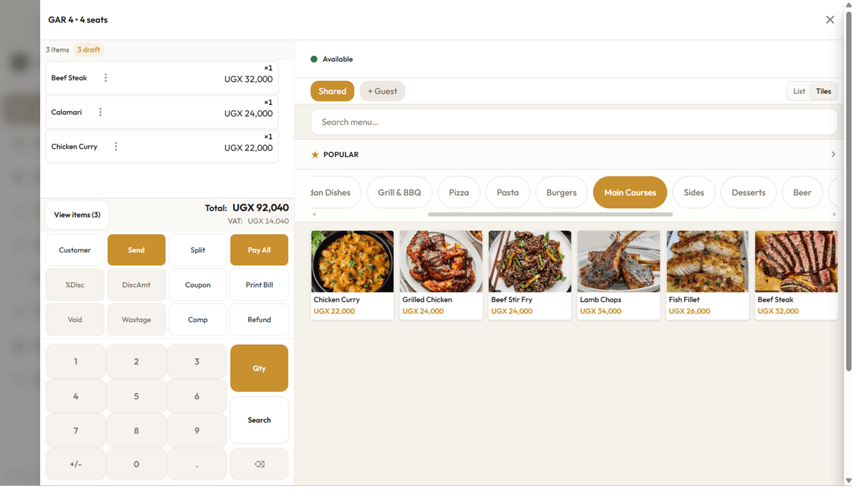
Task: Add the Beef Steak tile to the order
Action: 796,275
